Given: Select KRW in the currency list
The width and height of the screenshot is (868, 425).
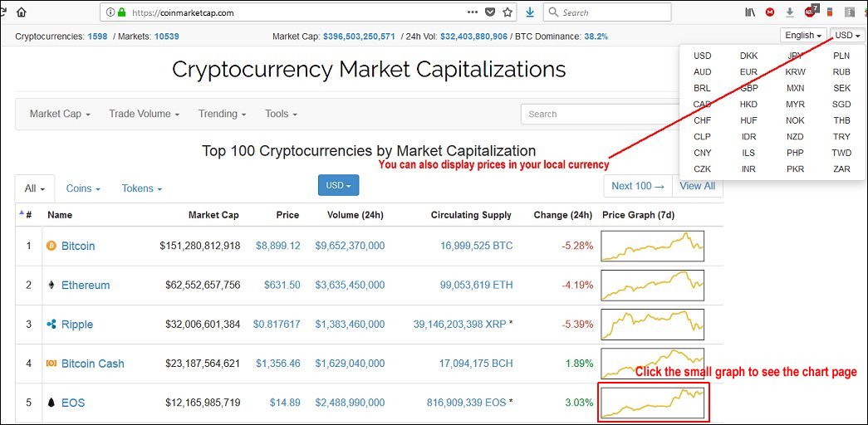Looking at the screenshot, I should (x=795, y=72).
